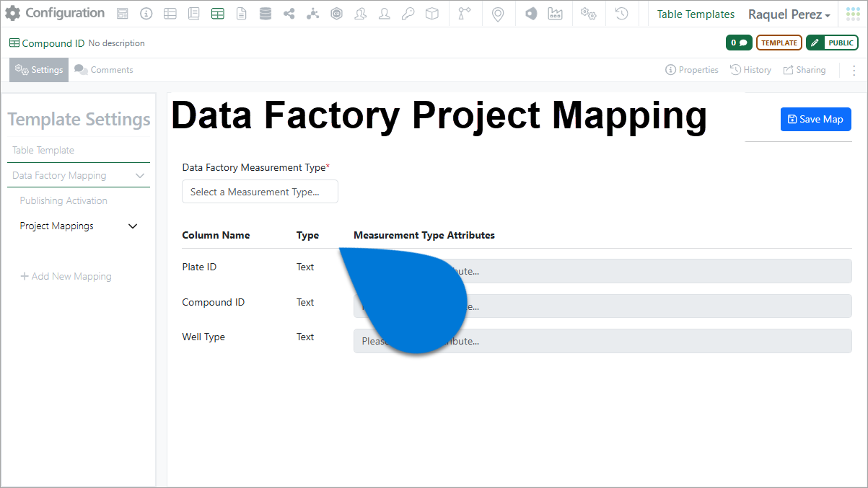This screenshot has width=868, height=488.
Task: Toggle the PUBLIC edit badge
Action: (x=832, y=43)
